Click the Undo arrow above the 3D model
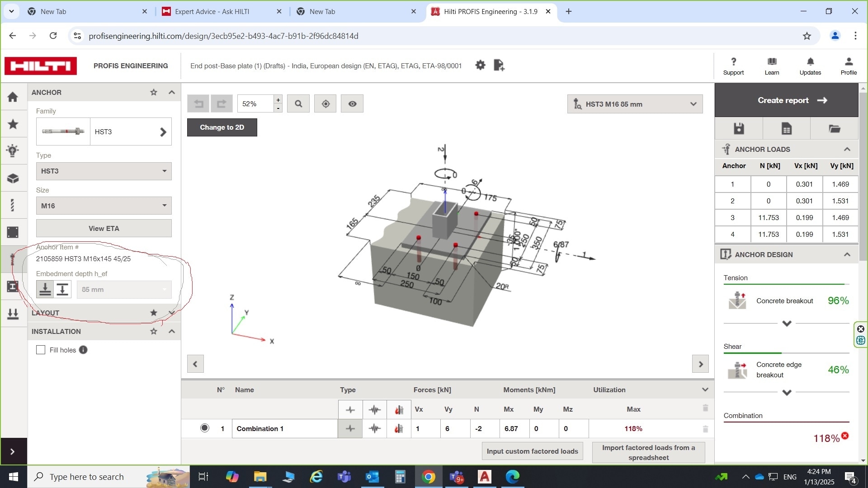 point(198,103)
